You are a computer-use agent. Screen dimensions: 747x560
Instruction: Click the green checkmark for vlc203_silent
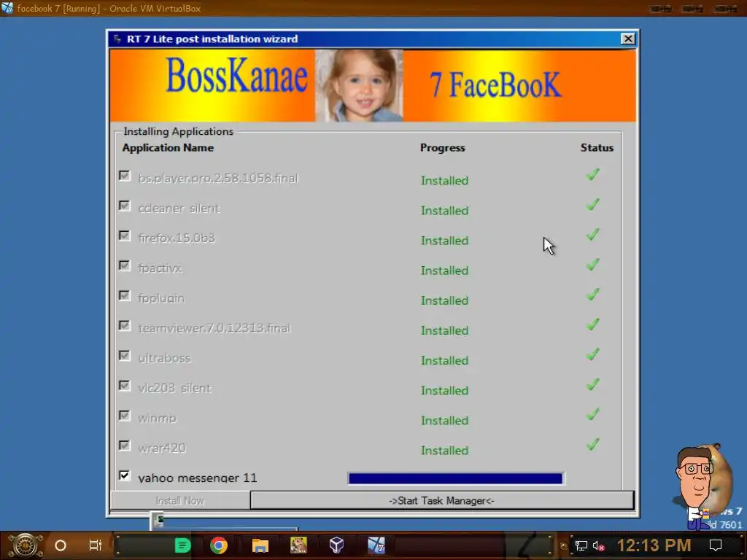click(x=592, y=385)
